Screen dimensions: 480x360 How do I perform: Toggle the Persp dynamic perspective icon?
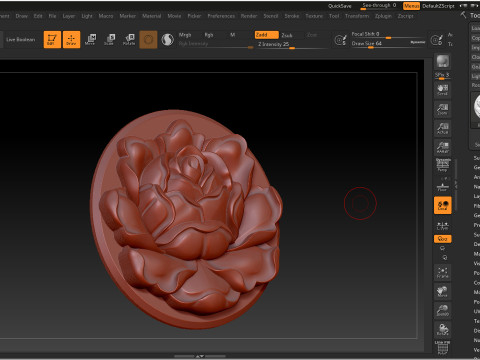point(443,165)
